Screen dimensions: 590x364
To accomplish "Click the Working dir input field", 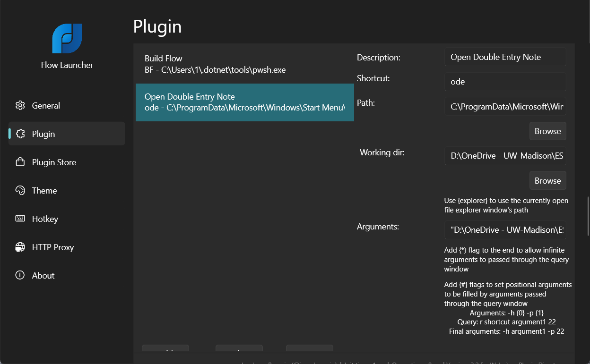I will coord(505,156).
